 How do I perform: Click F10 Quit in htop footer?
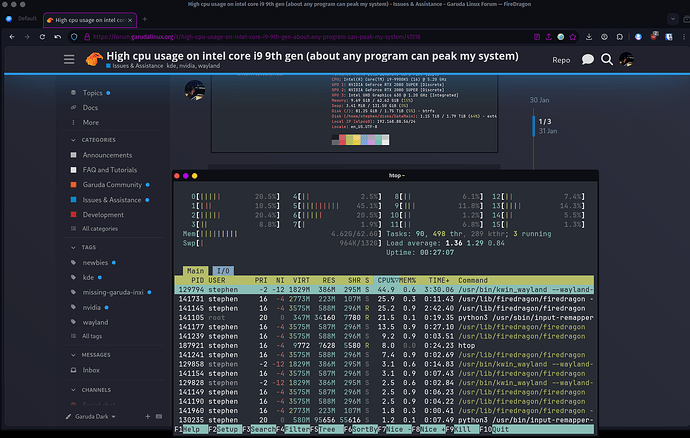tap(495, 429)
